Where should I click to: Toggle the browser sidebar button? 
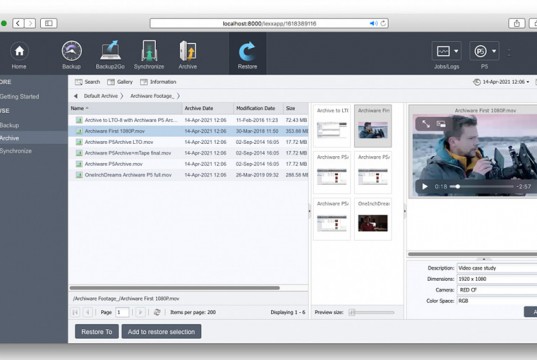[x=49, y=23]
